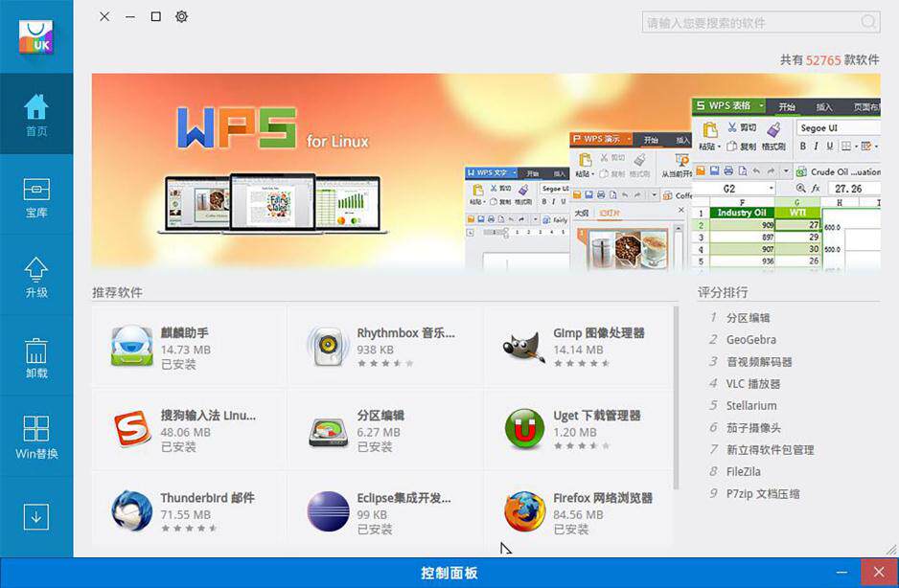Select 茄子摄像头 in rating ranking
The height and width of the screenshot is (588, 899).
(753, 428)
